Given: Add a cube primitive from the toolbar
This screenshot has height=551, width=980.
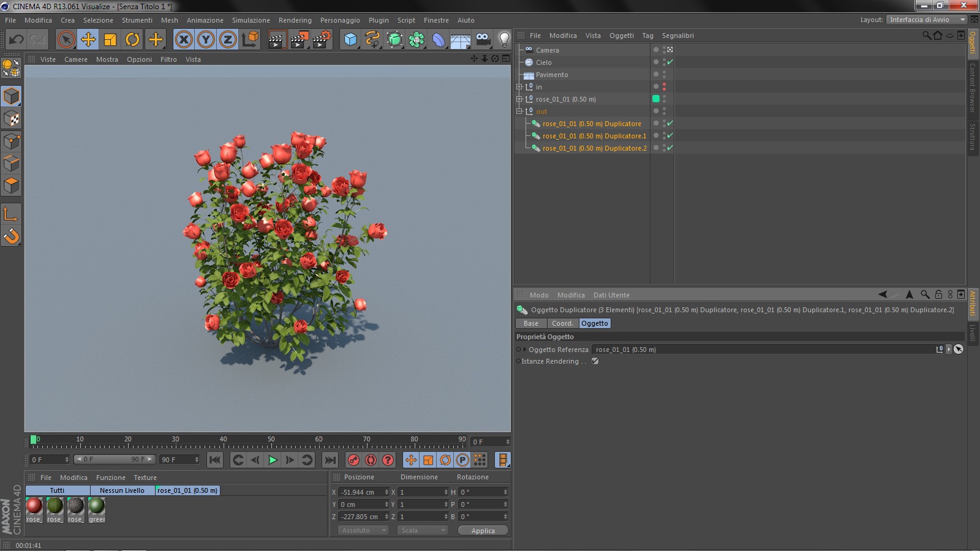Looking at the screenshot, I should click(x=350, y=40).
